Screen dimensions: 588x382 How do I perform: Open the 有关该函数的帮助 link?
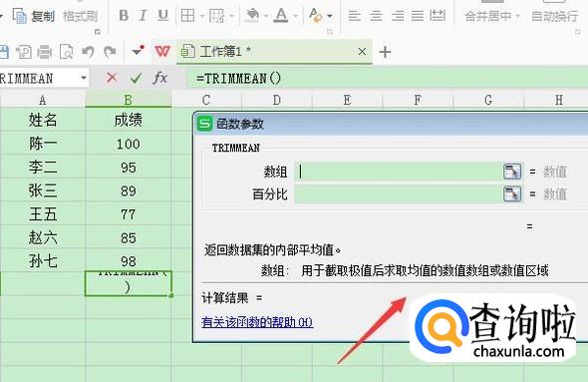(257, 322)
